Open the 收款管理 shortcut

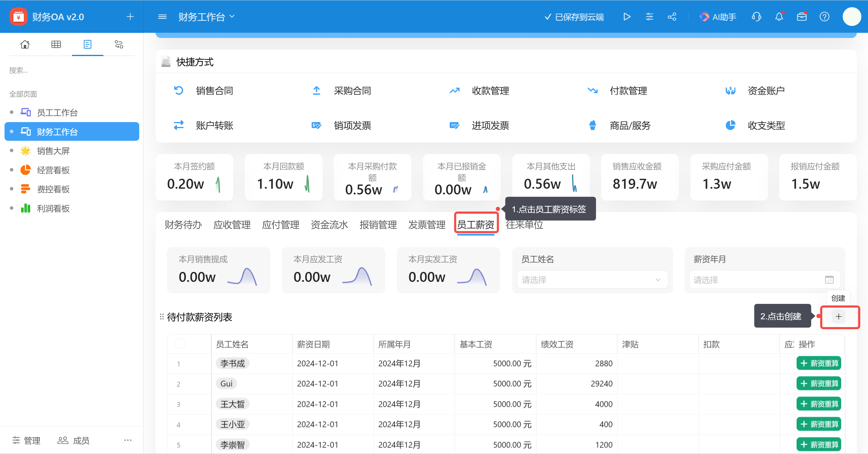click(x=479, y=90)
